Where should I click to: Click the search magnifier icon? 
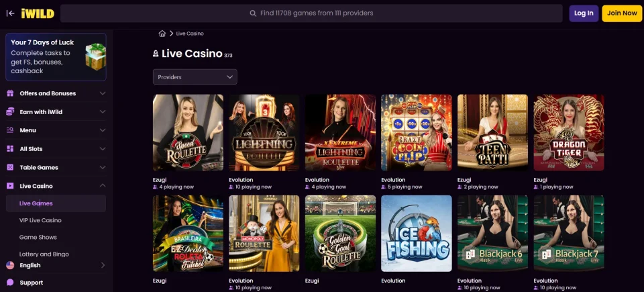[x=253, y=13]
